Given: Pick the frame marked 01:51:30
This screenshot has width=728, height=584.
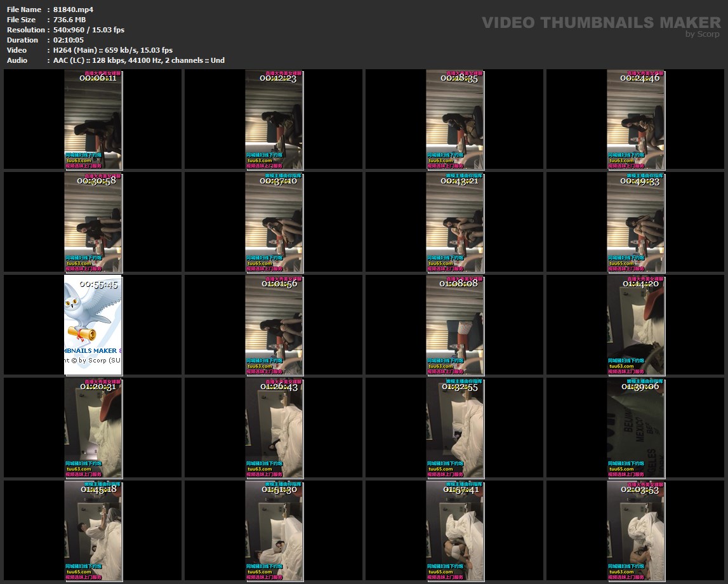Looking at the screenshot, I should tap(274, 531).
